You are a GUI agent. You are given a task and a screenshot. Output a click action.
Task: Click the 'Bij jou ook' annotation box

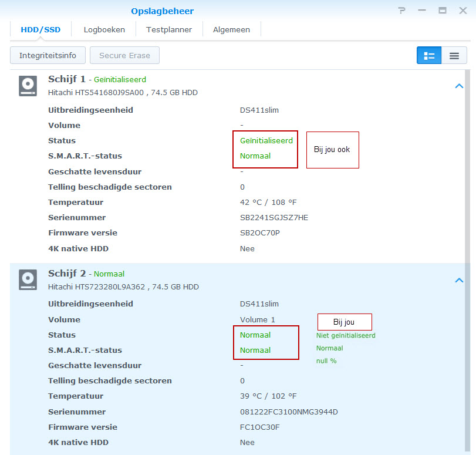pyautogui.click(x=332, y=150)
